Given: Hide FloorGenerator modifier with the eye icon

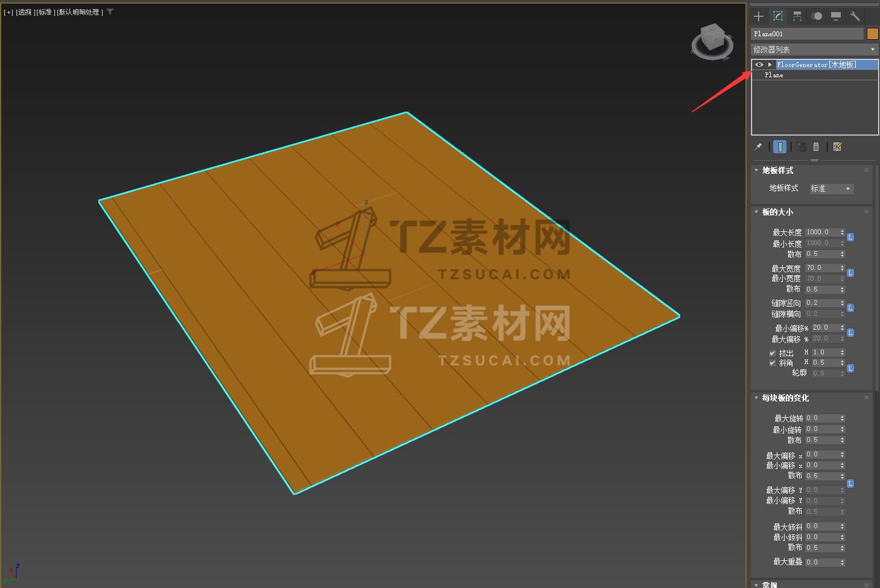Looking at the screenshot, I should [759, 65].
